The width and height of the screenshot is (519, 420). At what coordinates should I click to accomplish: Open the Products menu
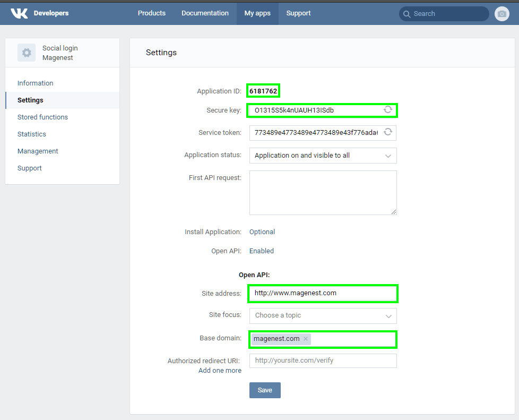point(152,13)
